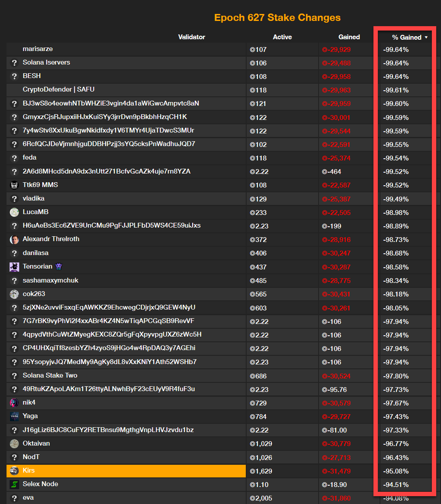Open the CryptoDefender | SAFU validator link
The height and width of the screenshot is (504, 441).
[x=58, y=89]
